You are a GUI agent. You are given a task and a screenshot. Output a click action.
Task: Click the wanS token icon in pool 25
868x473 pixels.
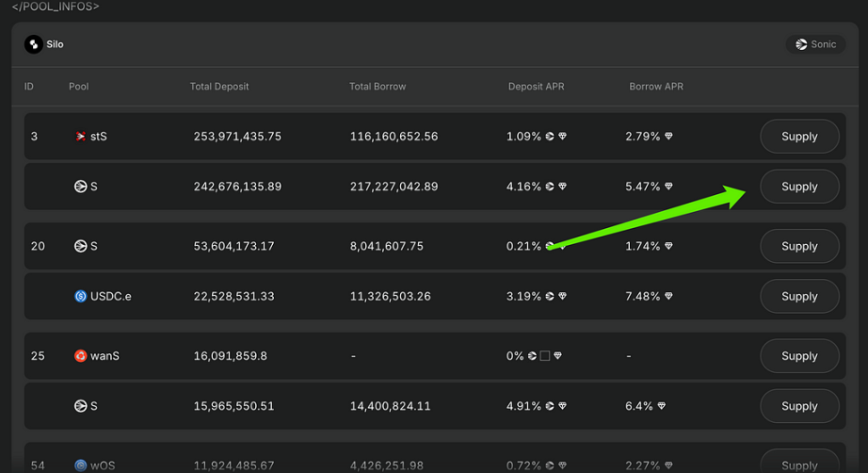(x=80, y=355)
